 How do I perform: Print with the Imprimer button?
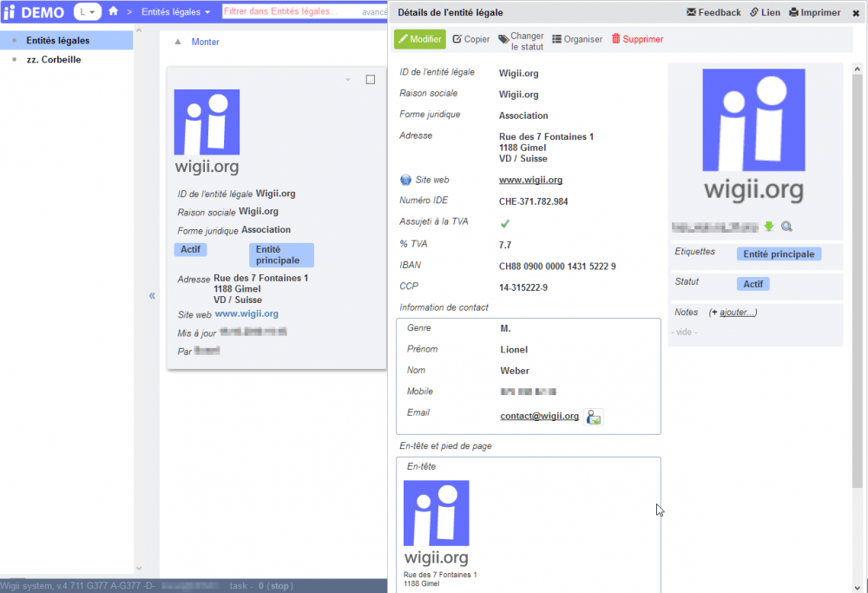tap(815, 12)
